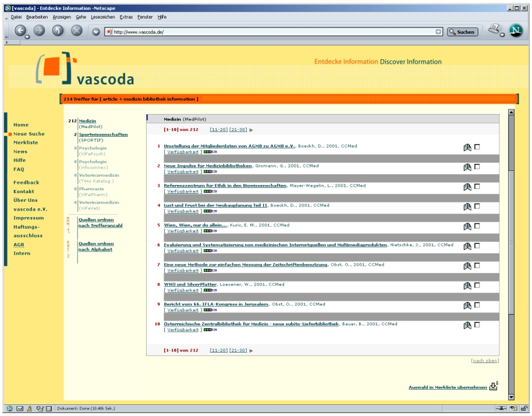This screenshot has width=532, height=416.
Task: Tick checkbox for WHO und SilverPlatter result
Action: pyautogui.click(x=477, y=285)
